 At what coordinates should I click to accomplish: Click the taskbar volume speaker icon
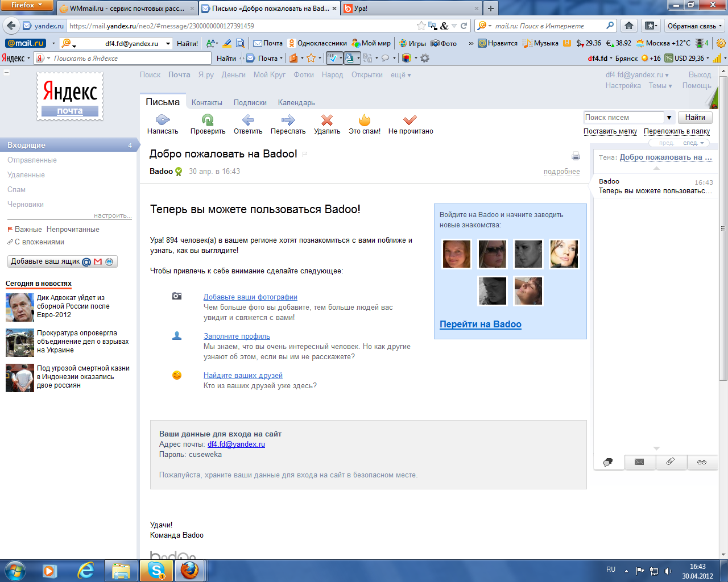pos(668,571)
